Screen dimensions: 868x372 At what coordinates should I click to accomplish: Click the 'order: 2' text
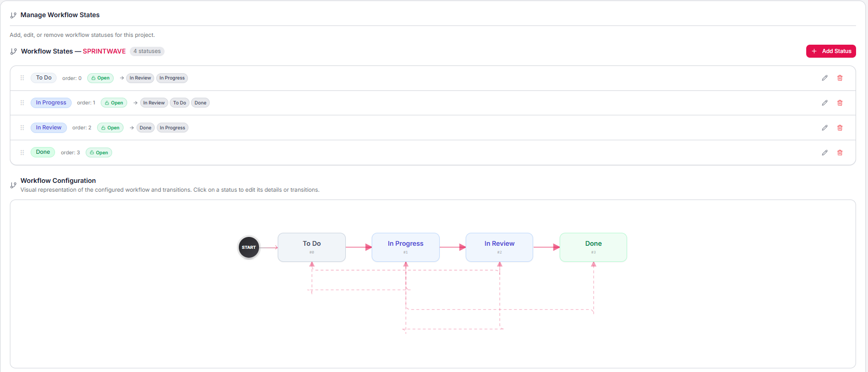pos(82,128)
